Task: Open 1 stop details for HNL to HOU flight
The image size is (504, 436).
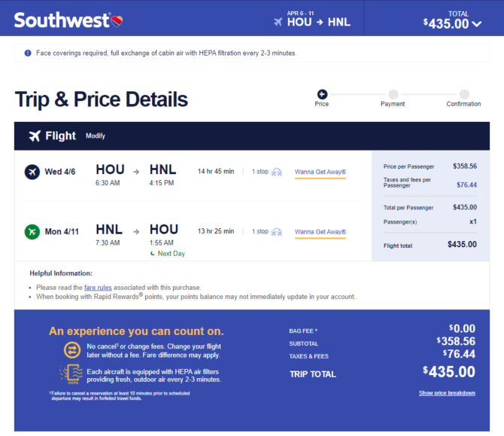Action: [260, 231]
